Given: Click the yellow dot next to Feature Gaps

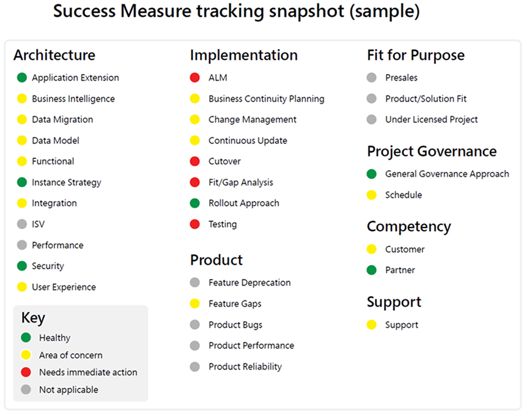Looking at the screenshot, I should click(x=195, y=303).
